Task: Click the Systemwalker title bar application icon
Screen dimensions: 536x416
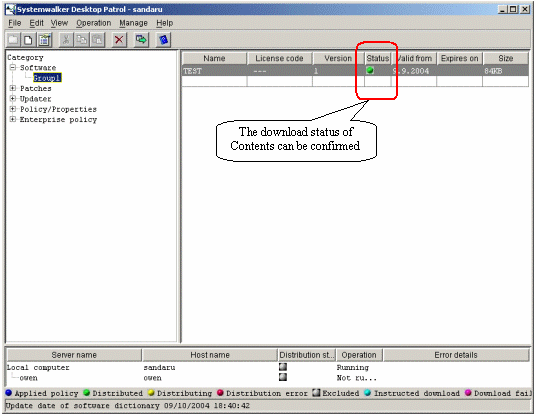Action: [11, 9]
